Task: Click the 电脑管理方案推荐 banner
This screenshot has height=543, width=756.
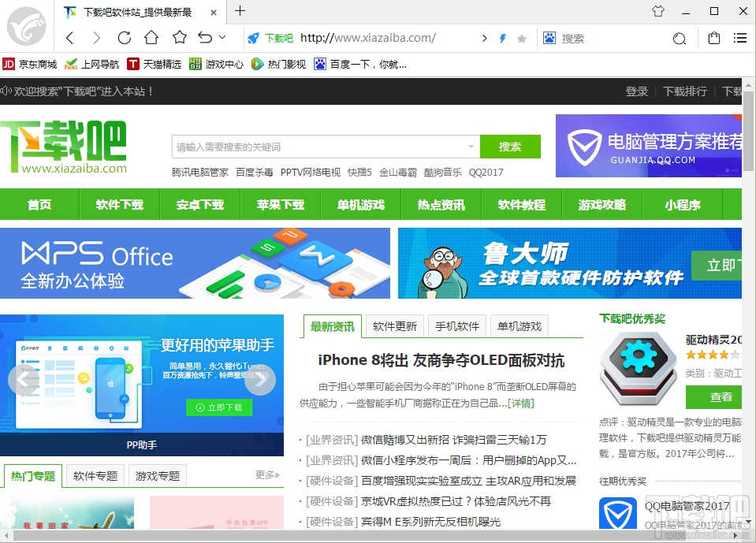Action: tap(649, 146)
